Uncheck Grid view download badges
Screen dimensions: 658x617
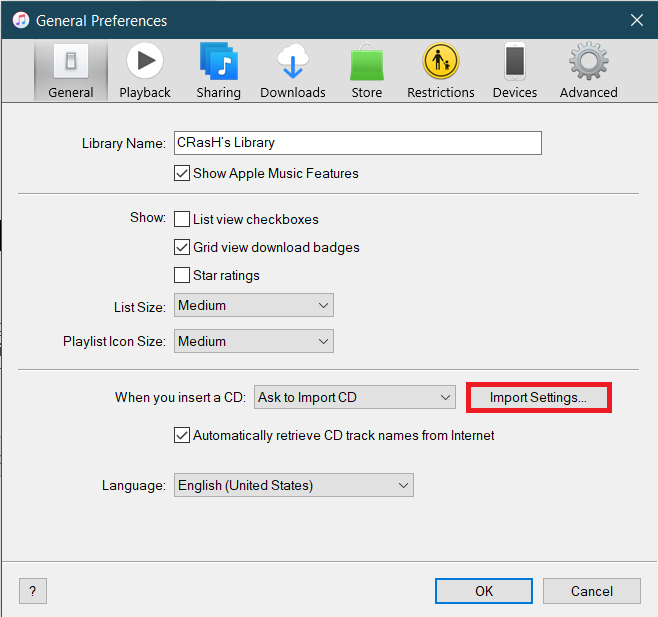[x=182, y=247]
